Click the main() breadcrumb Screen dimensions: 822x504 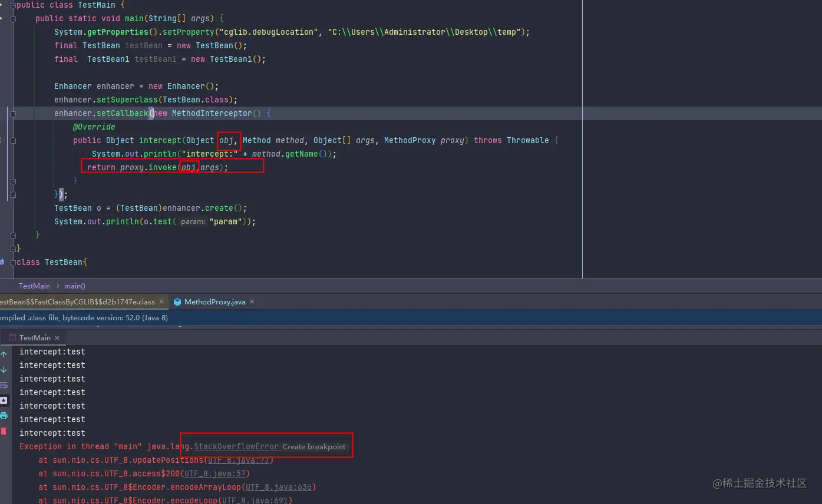(75, 286)
